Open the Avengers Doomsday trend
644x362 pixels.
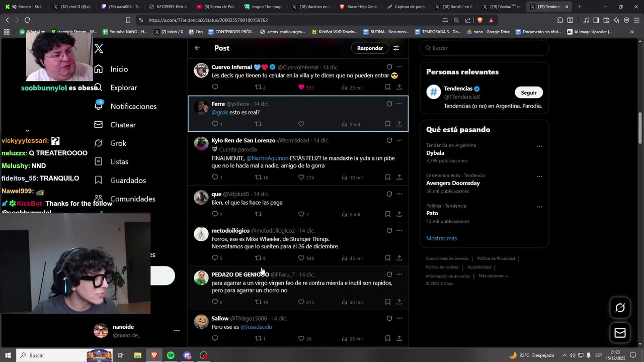(x=453, y=183)
